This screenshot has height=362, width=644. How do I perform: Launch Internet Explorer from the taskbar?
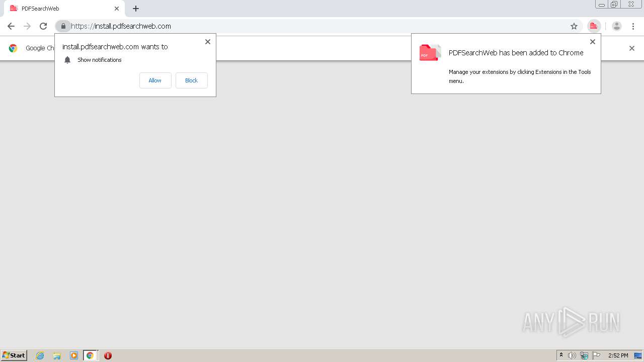[x=40, y=355]
